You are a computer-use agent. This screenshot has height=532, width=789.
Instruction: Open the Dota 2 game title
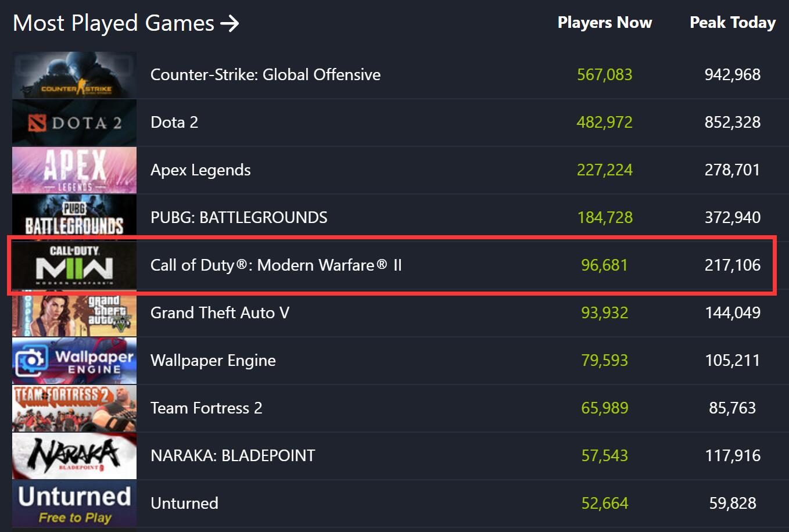[174, 123]
